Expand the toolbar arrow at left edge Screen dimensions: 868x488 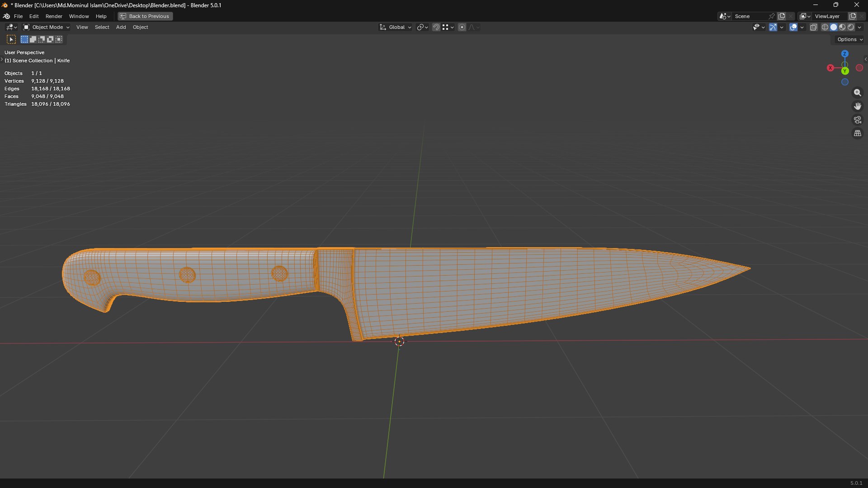[x=2, y=59]
